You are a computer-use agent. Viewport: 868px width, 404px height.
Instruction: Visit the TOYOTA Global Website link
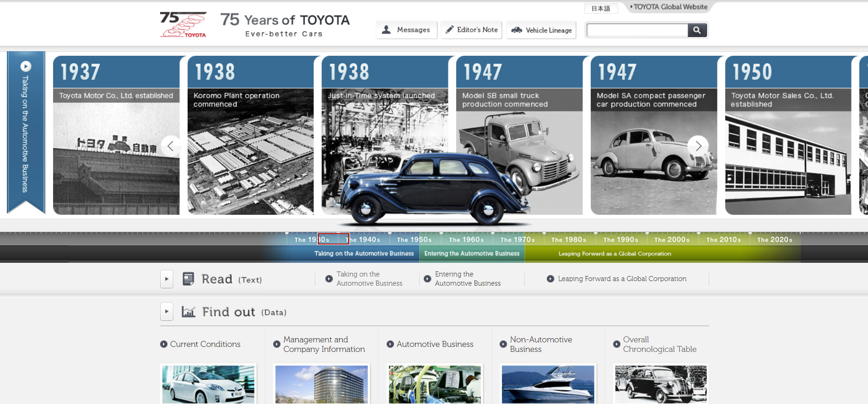pos(670,7)
